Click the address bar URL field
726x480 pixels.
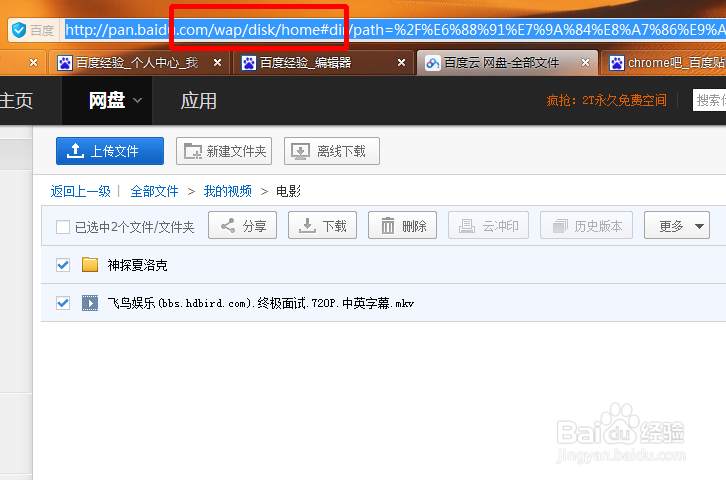tap(394, 30)
